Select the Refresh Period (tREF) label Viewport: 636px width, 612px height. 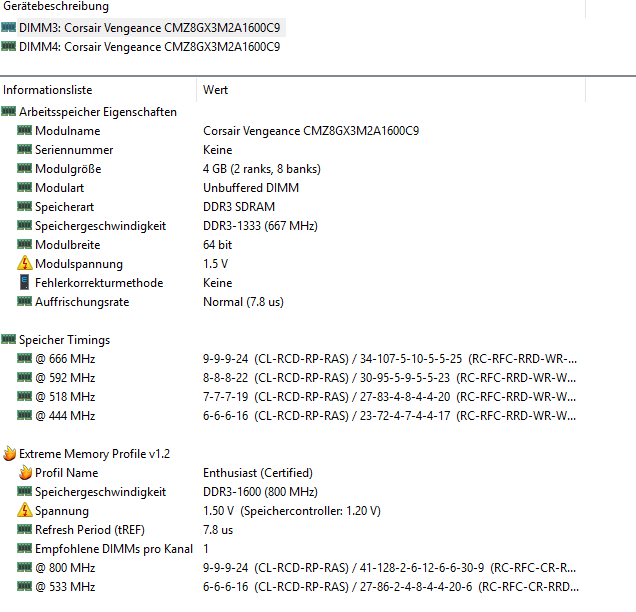(x=90, y=530)
